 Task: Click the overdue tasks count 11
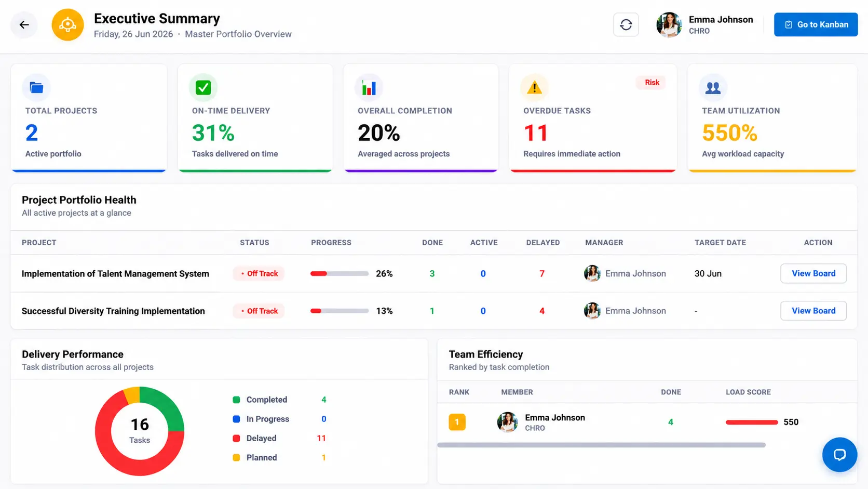click(x=535, y=133)
